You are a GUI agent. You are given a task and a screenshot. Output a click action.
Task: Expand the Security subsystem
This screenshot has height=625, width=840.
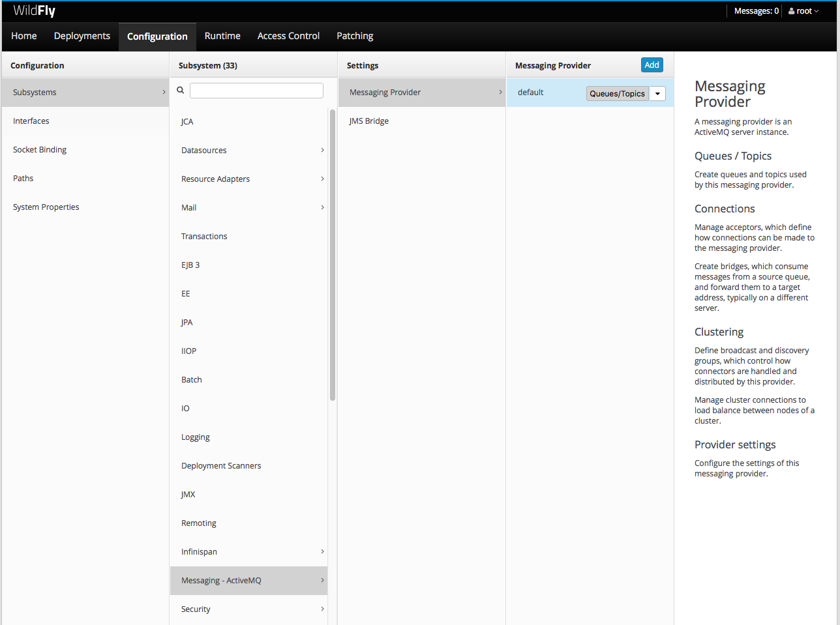tap(322, 609)
